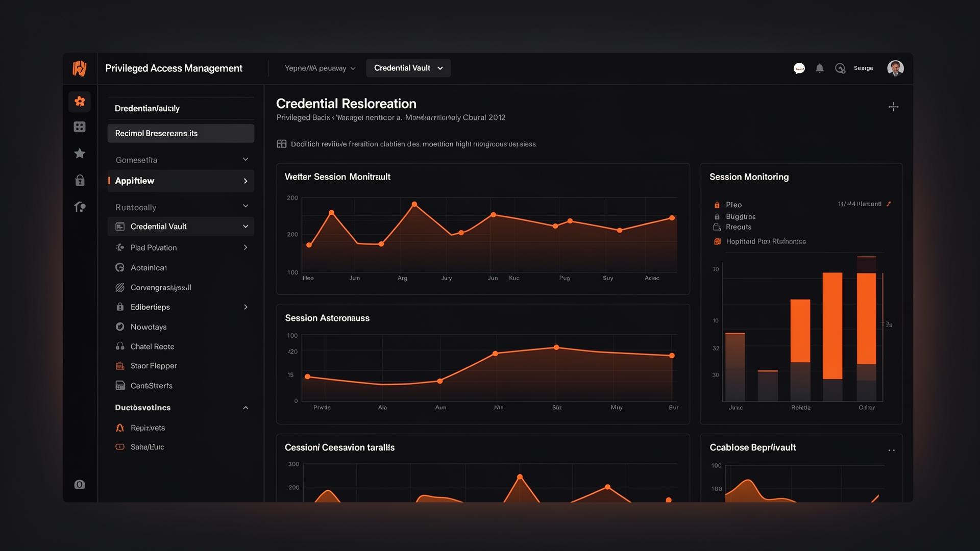Open the Chatel Reote sidebar link
This screenshot has width=980, height=551.
point(152,346)
